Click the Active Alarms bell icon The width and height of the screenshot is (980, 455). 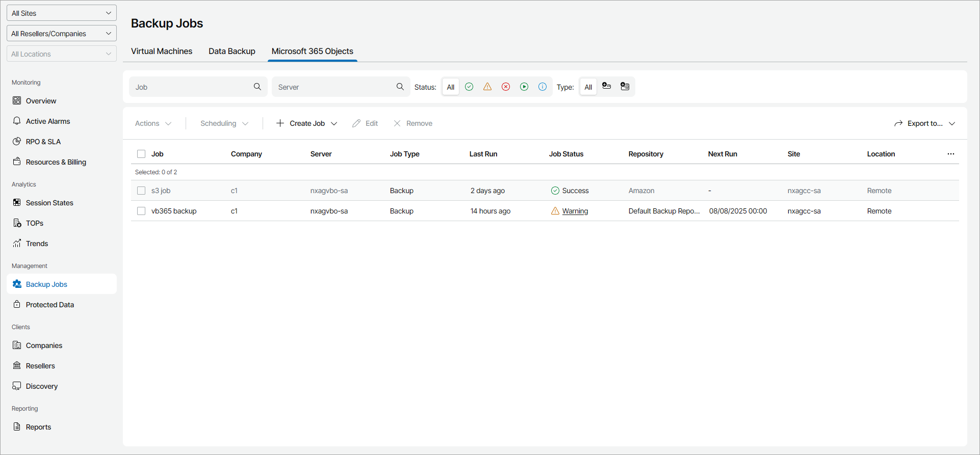pyautogui.click(x=17, y=121)
